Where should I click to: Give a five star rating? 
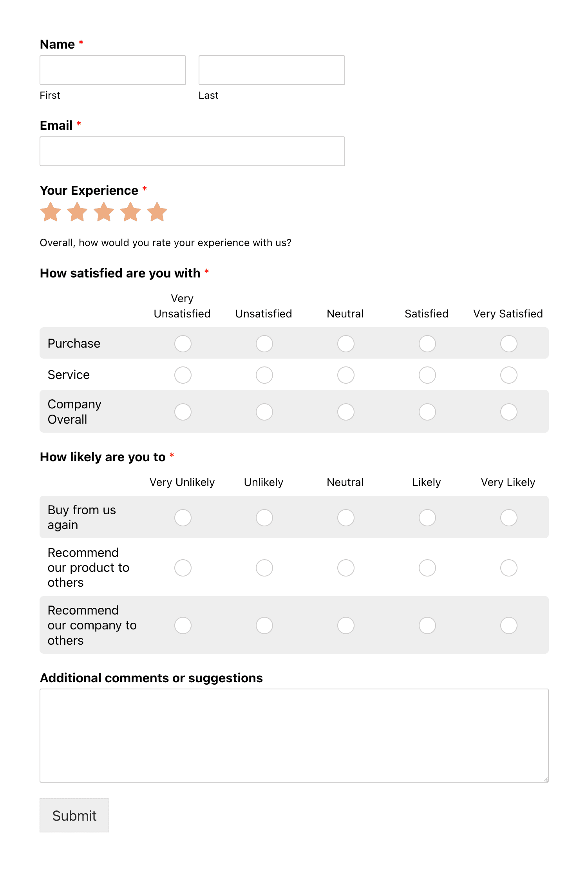pos(157,212)
